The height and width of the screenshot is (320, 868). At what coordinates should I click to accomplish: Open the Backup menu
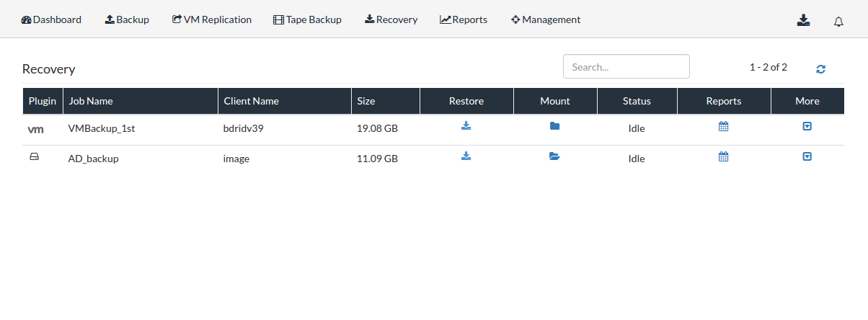[x=127, y=19]
